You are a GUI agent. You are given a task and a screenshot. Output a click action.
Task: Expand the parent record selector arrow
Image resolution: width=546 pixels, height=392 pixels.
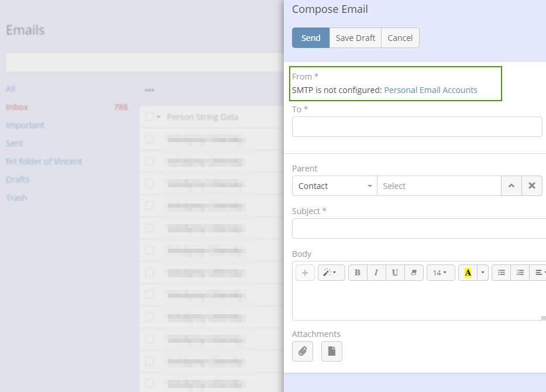coord(511,186)
